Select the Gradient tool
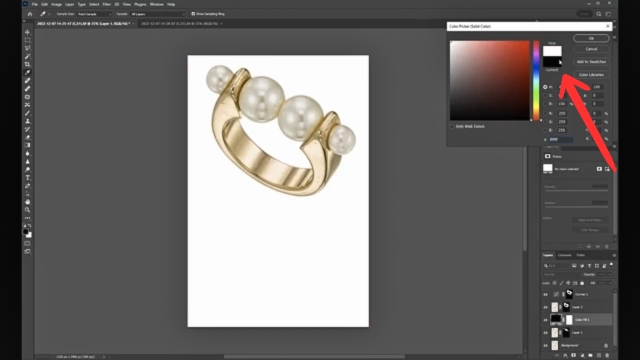Viewport: 640px width, 360px height. click(27, 145)
